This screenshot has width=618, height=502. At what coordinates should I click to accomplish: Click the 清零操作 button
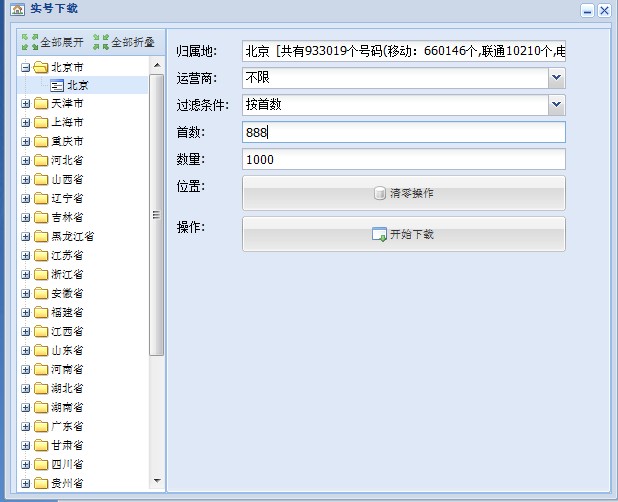(403, 193)
